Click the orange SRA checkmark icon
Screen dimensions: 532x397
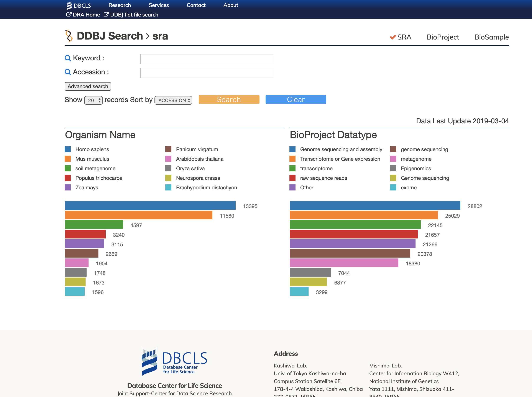[x=393, y=37]
